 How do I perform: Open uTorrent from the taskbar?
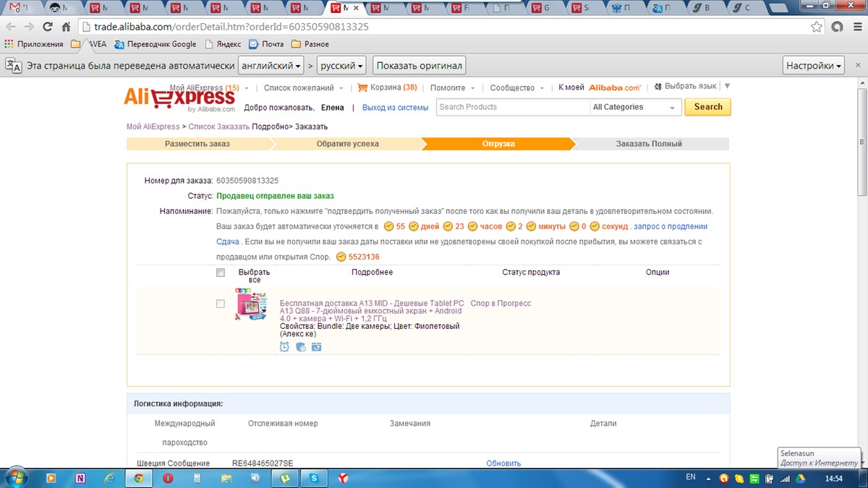tap(286, 478)
